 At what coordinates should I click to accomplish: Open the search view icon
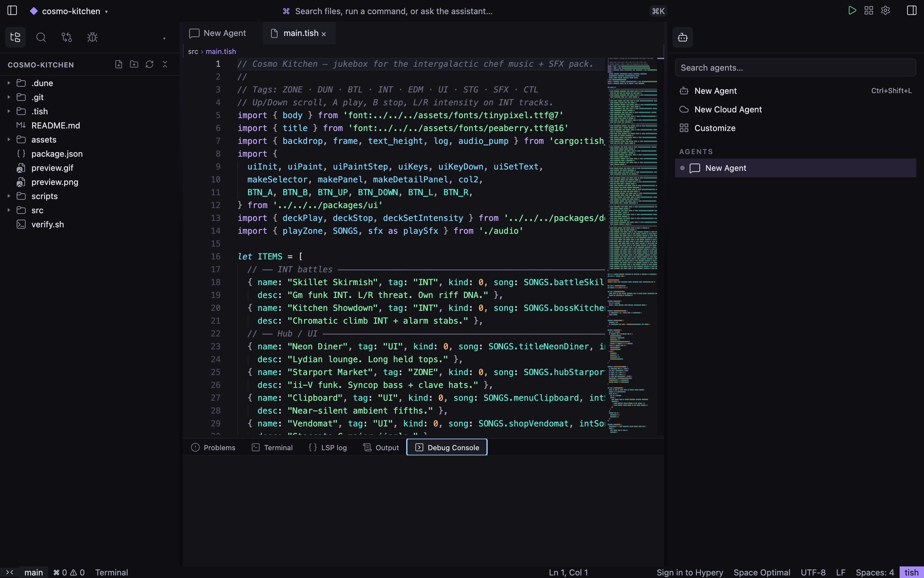click(x=41, y=37)
